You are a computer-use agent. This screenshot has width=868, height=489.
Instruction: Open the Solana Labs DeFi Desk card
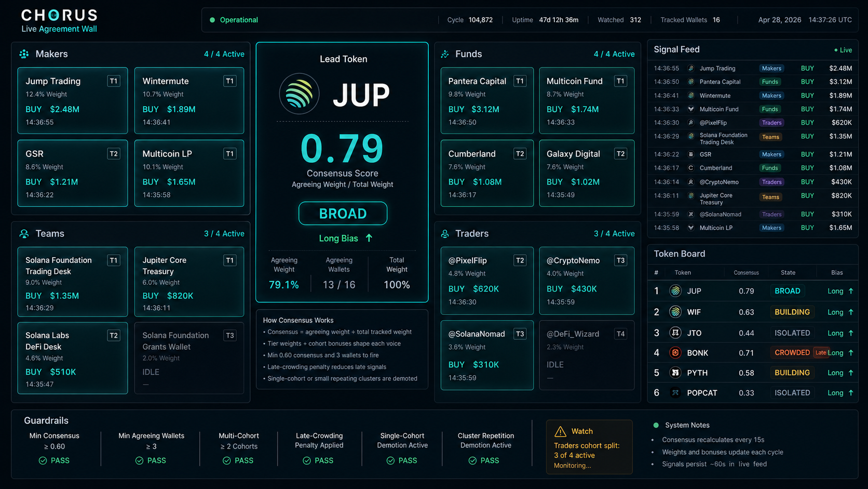pos(73,358)
